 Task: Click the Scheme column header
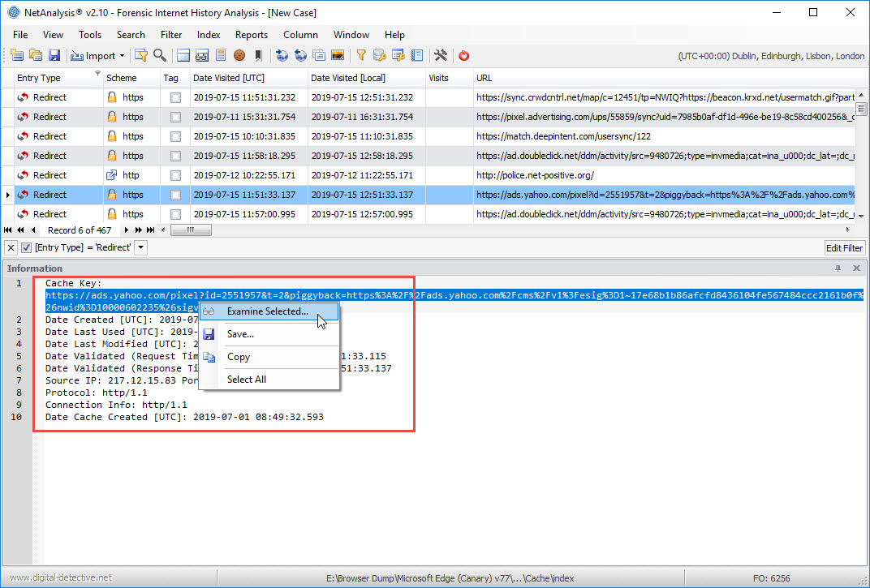tap(131, 78)
